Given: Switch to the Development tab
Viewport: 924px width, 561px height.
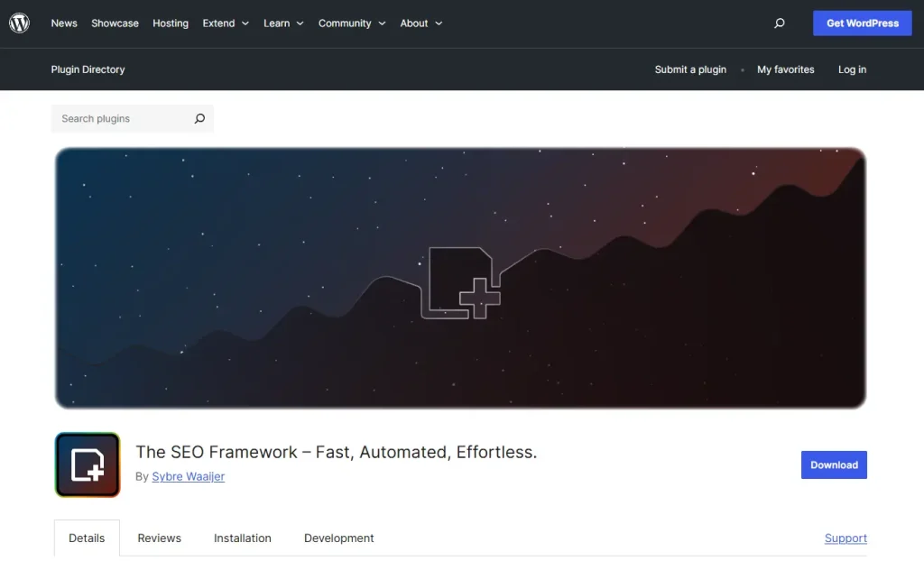Looking at the screenshot, I should click(338, 538).
